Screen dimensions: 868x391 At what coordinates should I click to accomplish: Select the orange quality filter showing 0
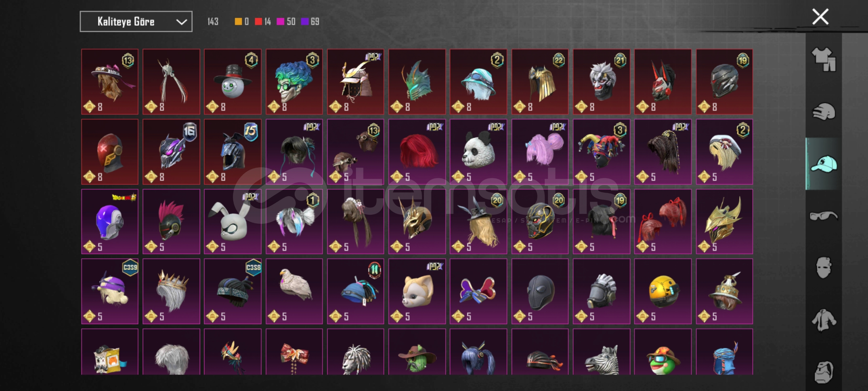[x=242, y=22]
